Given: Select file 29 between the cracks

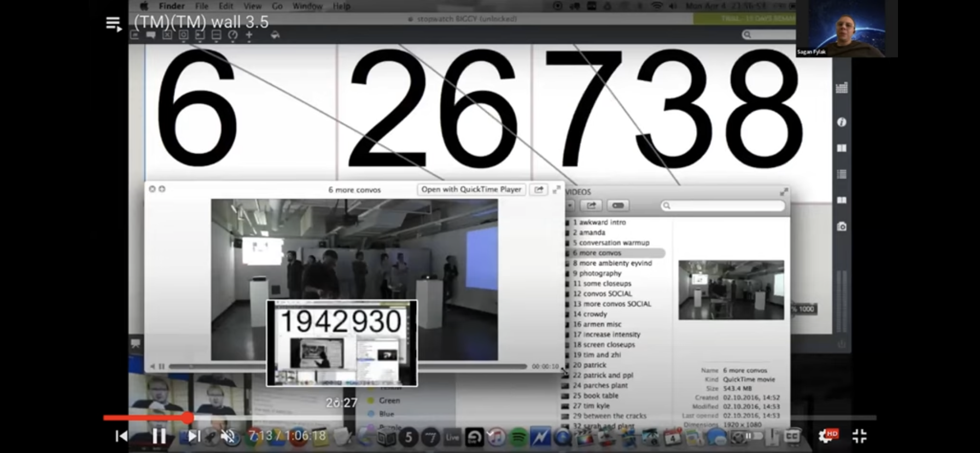Looking at the screenshot, I should coord(609,416).
